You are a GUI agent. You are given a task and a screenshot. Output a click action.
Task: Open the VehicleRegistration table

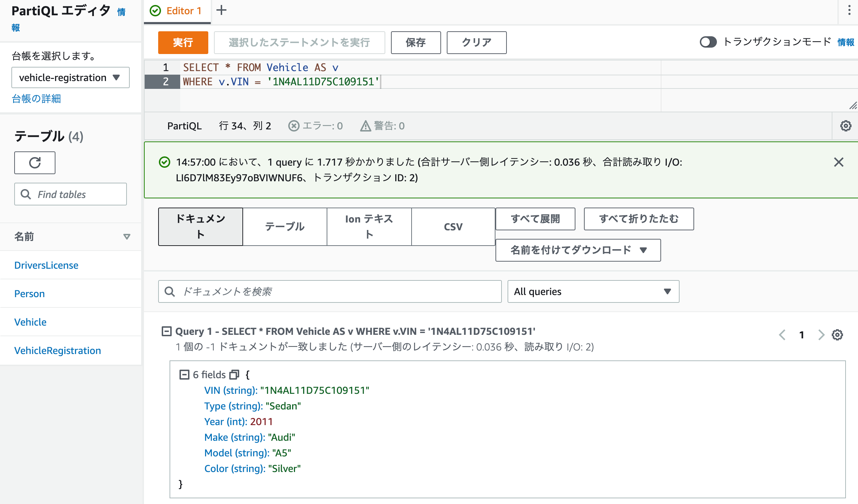[58, 350]
